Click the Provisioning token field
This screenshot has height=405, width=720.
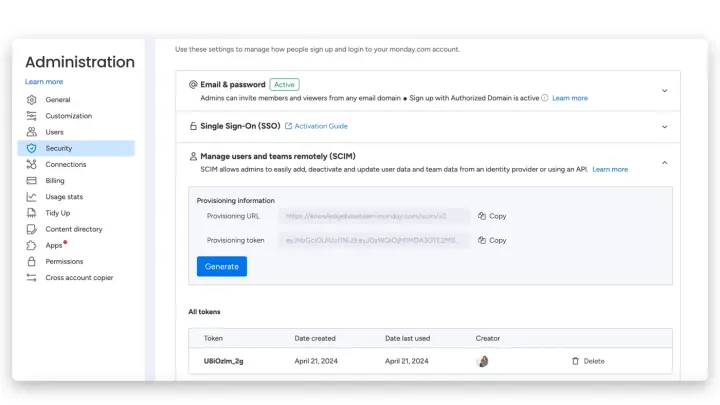coord(374,240)
